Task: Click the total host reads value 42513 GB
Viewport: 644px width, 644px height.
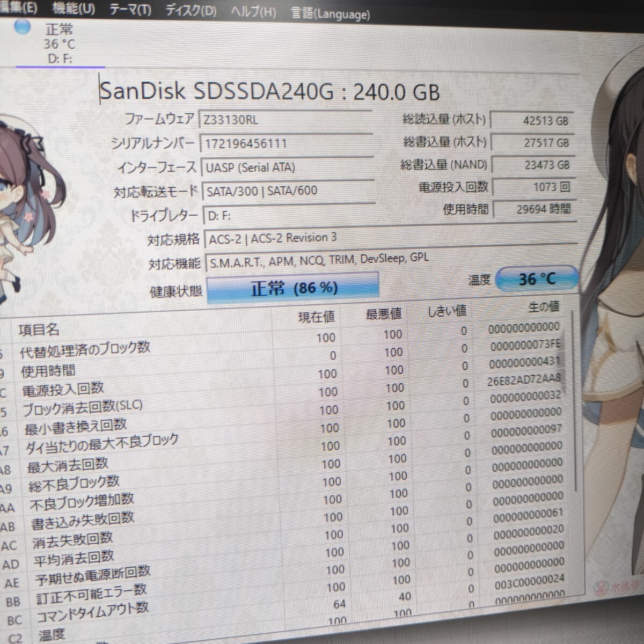Action: [x=532, y=121]
